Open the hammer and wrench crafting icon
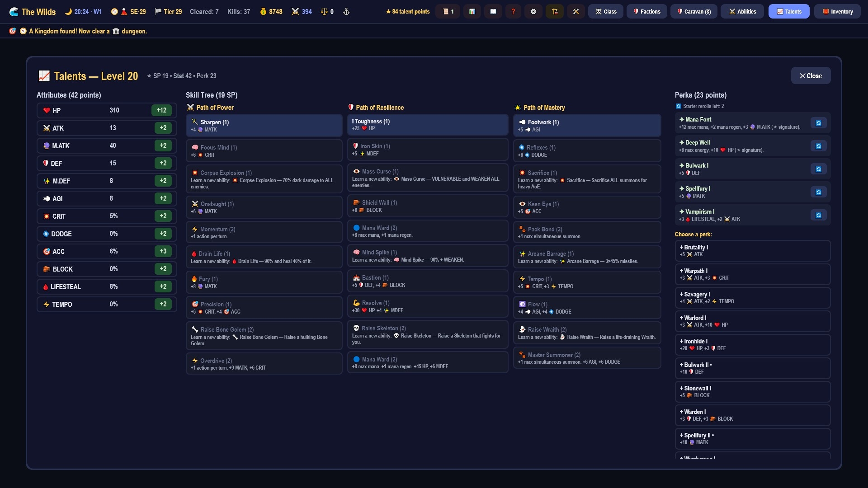Viewport: 868px width, 488px height. pyautogui.click(x=576, y=12)
